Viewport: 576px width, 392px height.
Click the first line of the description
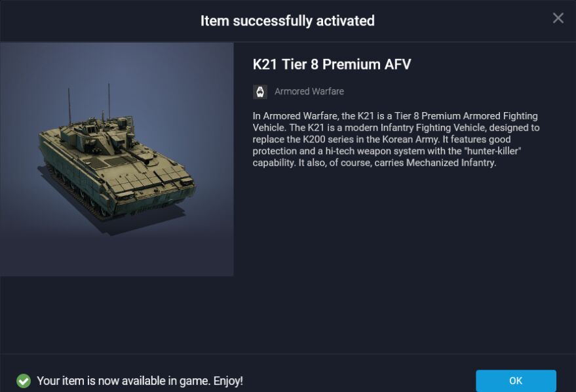click(394, 116)
